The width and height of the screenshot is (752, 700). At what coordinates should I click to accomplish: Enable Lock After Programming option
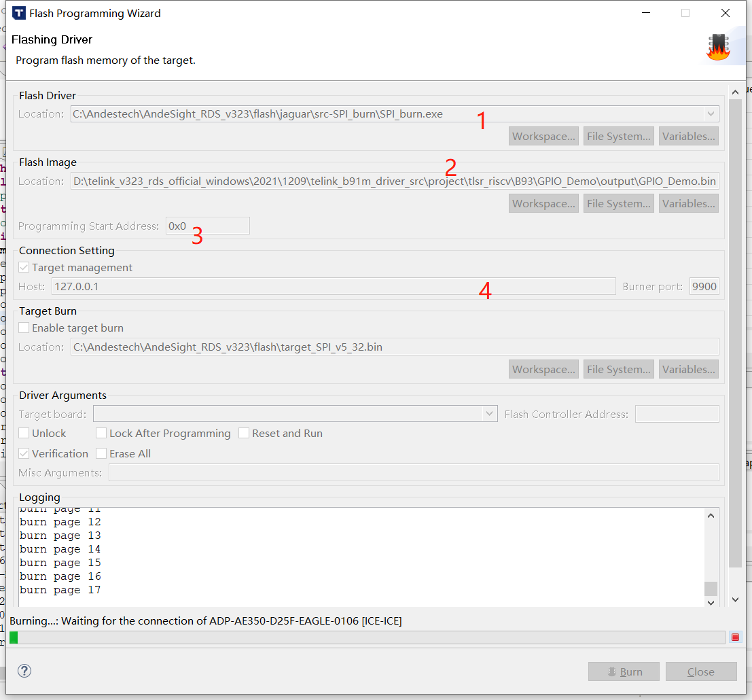click(101, 433)
